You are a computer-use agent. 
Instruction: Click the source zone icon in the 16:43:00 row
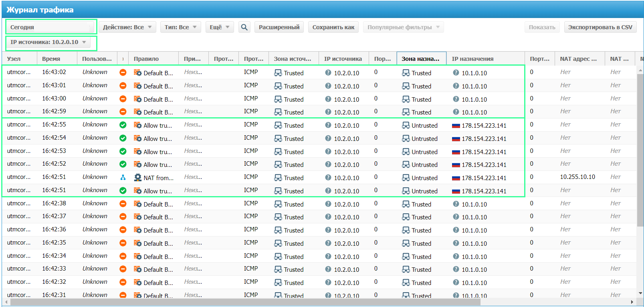point(278,99)
